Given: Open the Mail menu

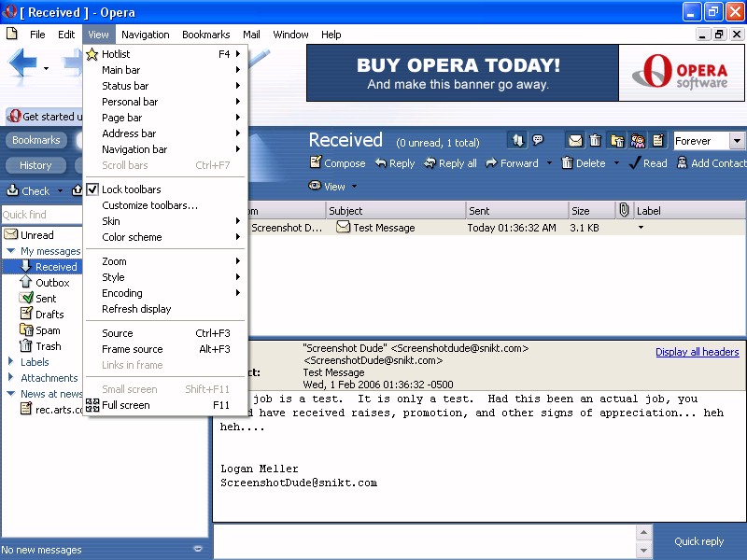Looking at the screenshot, I should click(251, 35).
